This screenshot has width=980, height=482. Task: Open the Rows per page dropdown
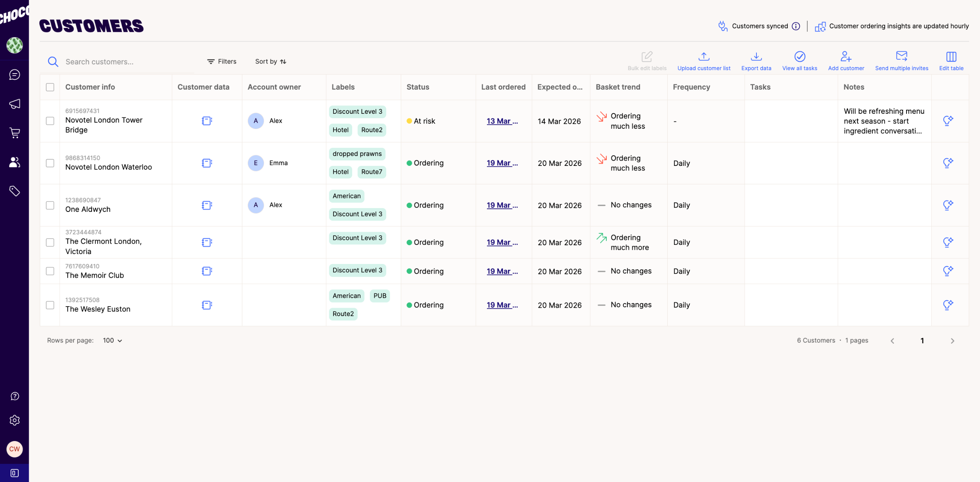[113, 340]
